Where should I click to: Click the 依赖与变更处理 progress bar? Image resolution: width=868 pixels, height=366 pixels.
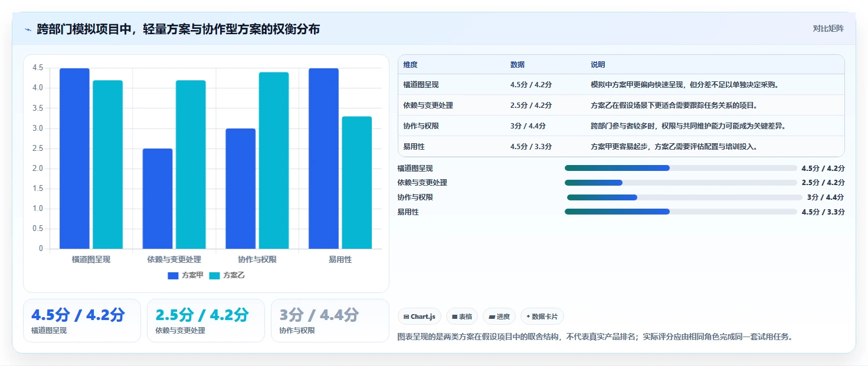[681, 183]
